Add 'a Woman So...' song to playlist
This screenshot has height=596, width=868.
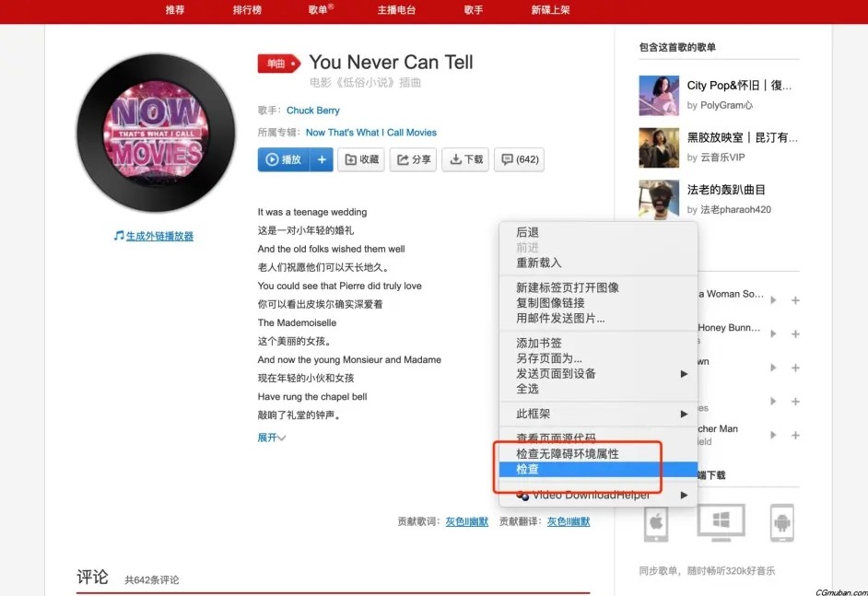pyautogui.click(x=795, y=300)
